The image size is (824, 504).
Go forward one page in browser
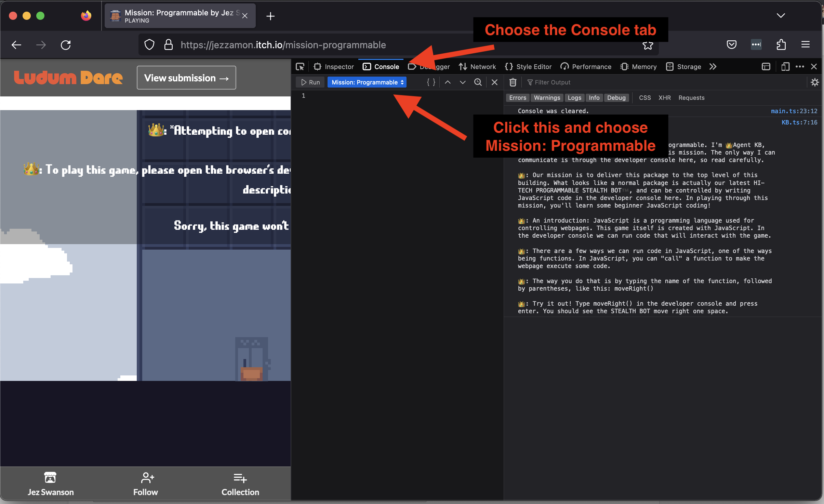tap(41, 45)
